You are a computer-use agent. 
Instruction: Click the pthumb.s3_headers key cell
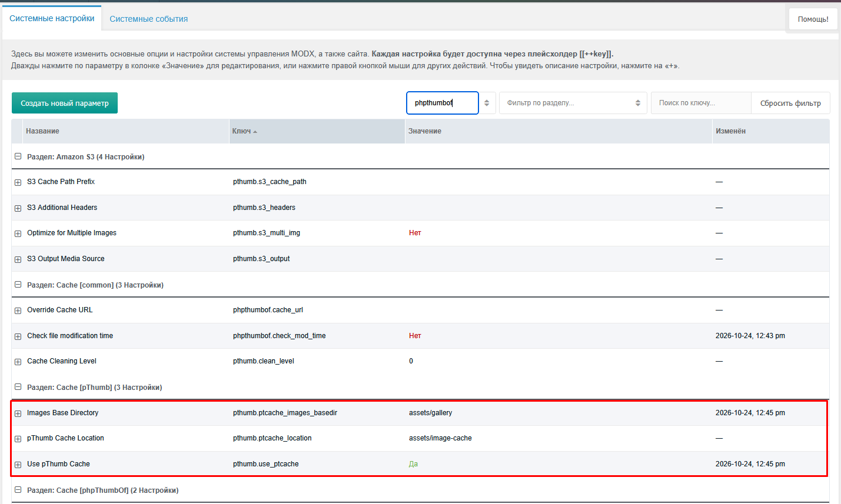[x=264, y=208]
